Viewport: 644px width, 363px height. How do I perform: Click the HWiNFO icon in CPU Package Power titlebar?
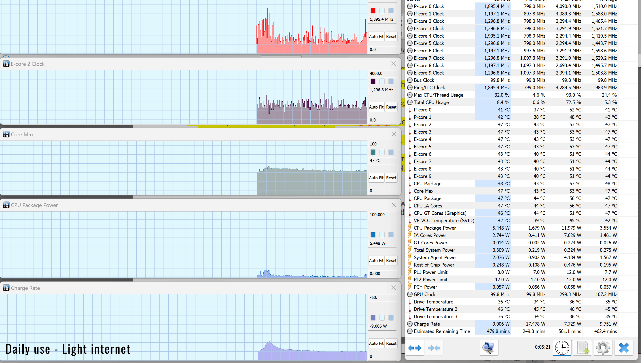click(6, 205)
